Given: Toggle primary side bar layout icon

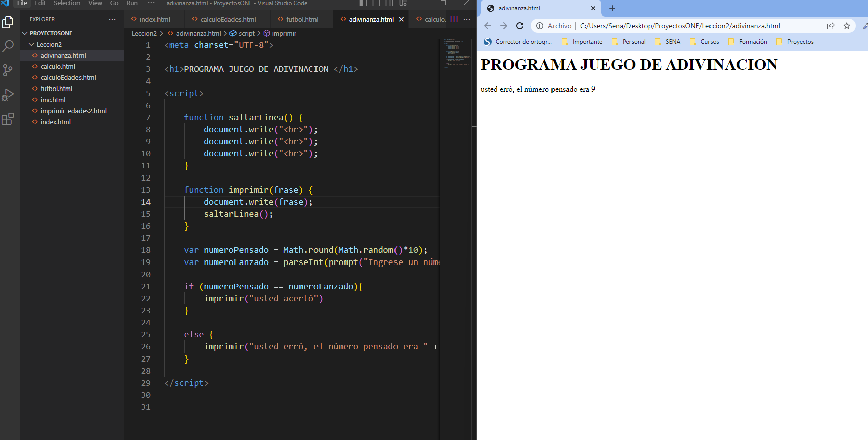Looking at the screenshot, I should 363,3.
